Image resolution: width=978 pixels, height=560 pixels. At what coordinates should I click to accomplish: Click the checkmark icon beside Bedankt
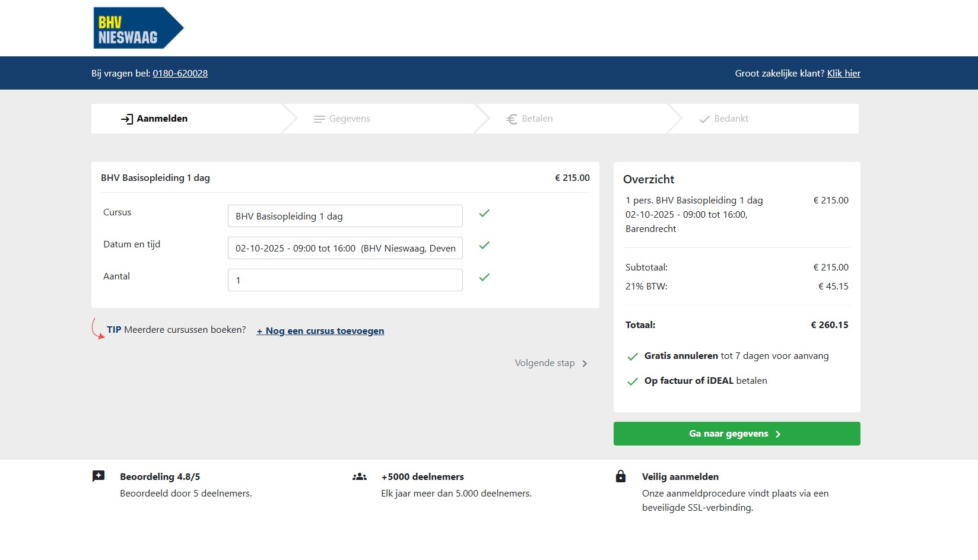coord(704,119)
